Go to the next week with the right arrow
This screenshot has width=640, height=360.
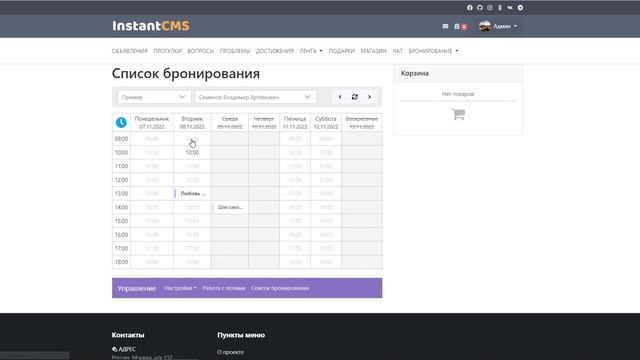pos(369,97)
